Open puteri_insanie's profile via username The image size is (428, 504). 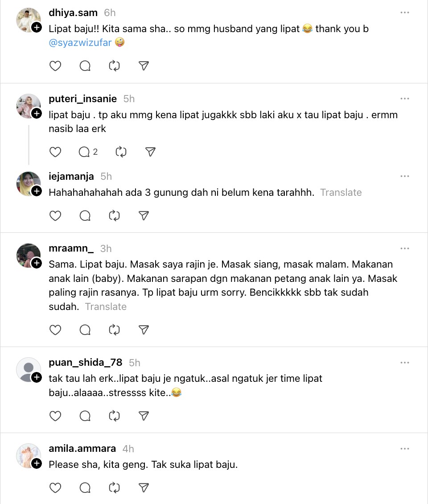(82, 99)
